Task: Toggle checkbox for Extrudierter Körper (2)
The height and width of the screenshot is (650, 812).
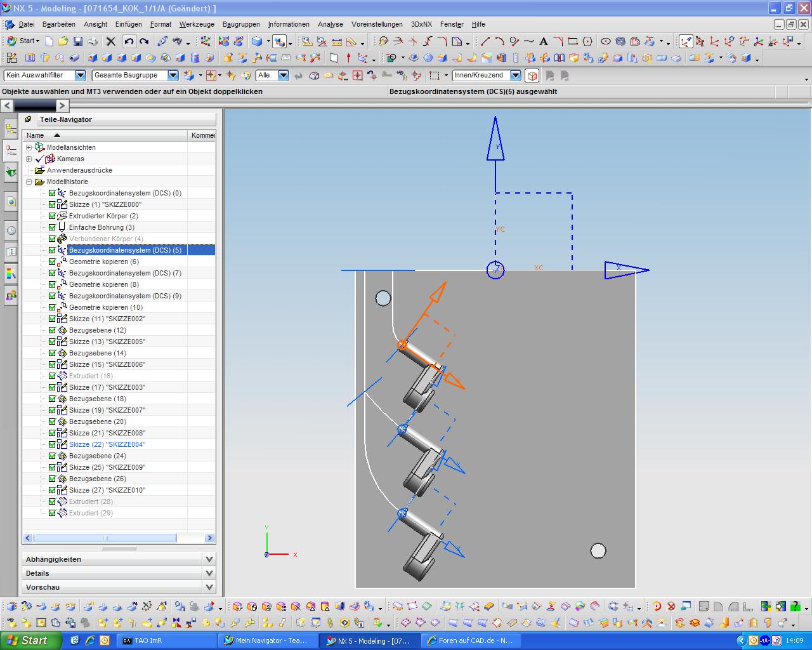Action: click(53, 216)
